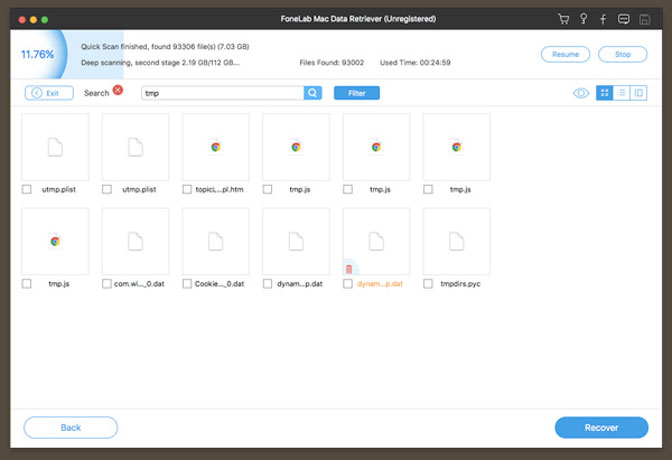Click the tmpdirs.pyc file name
Viewport: 672px width, 460px height.
[x=460, y=284]
